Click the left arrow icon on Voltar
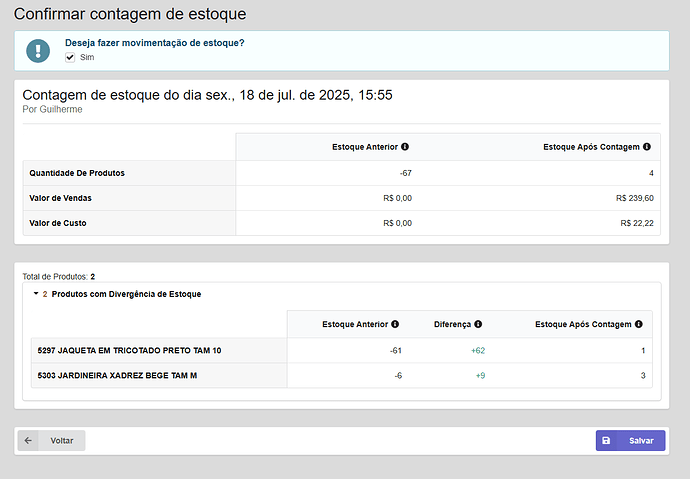 pos(28,440)
